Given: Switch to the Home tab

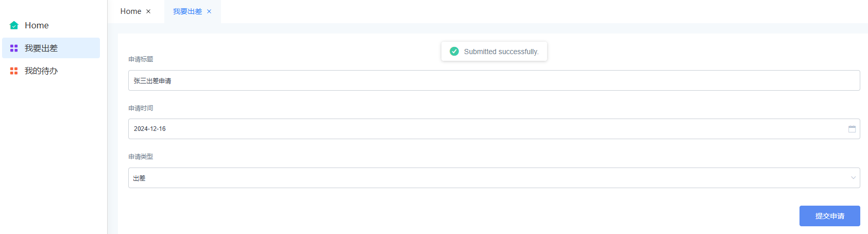Looking at the screenshot, I should pos(131,11).
